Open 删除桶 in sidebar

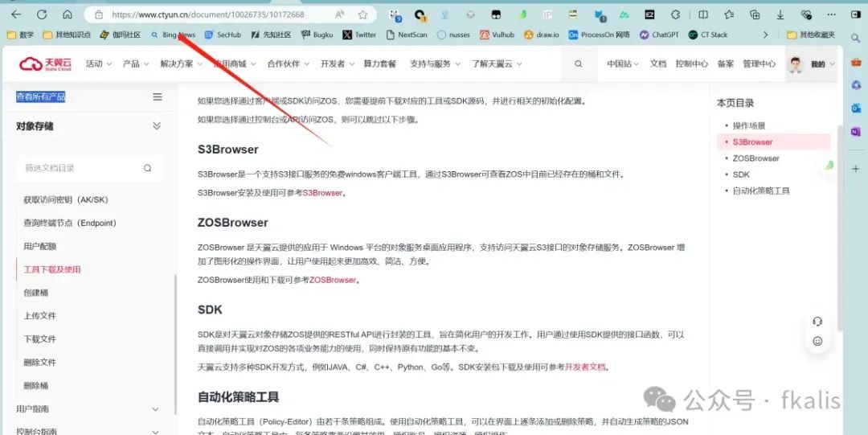(x=35, y=386)
